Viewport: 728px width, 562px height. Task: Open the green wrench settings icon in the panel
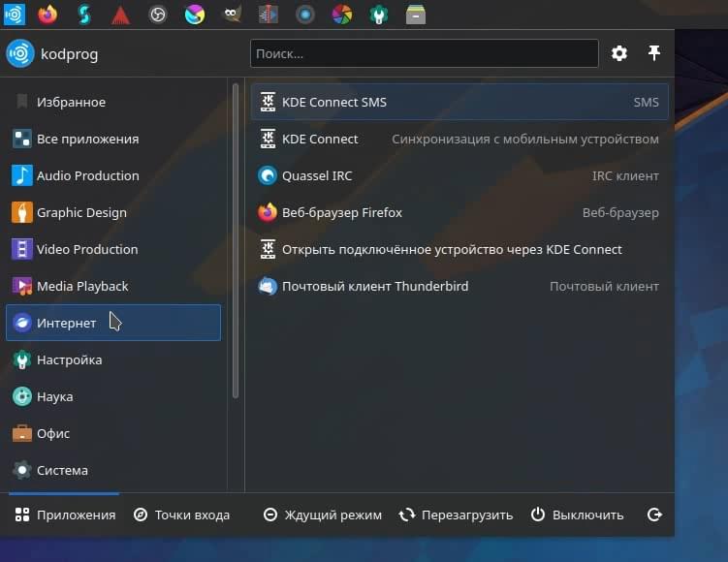[x=379, y=15]
